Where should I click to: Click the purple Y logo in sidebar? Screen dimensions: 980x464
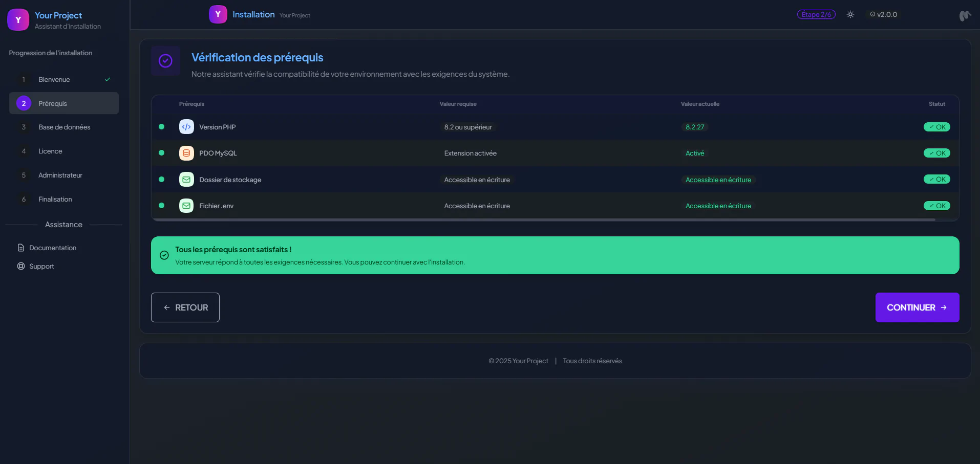(18, 20)
